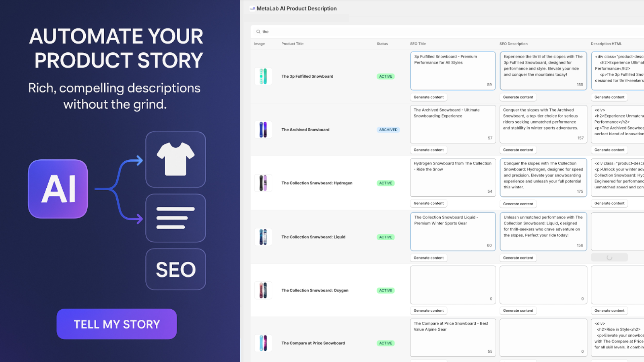Click the MetaLab app logo icon

click(252, 8)
